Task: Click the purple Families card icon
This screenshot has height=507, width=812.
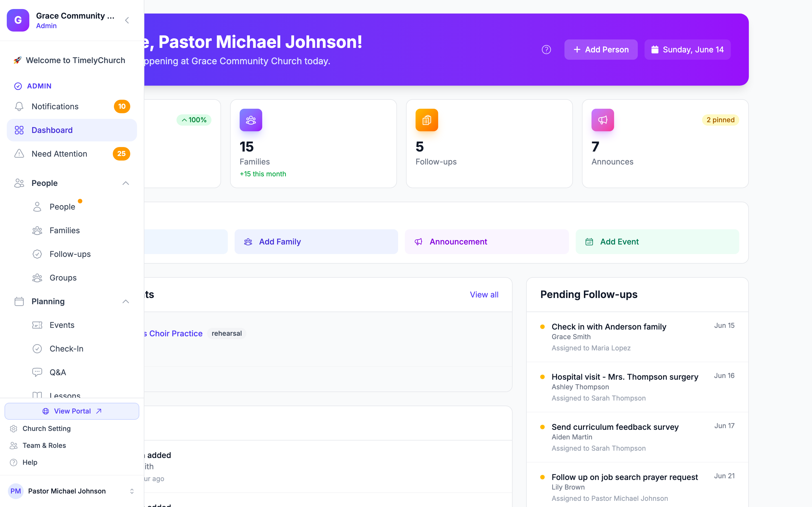Action: click(251, 120)
